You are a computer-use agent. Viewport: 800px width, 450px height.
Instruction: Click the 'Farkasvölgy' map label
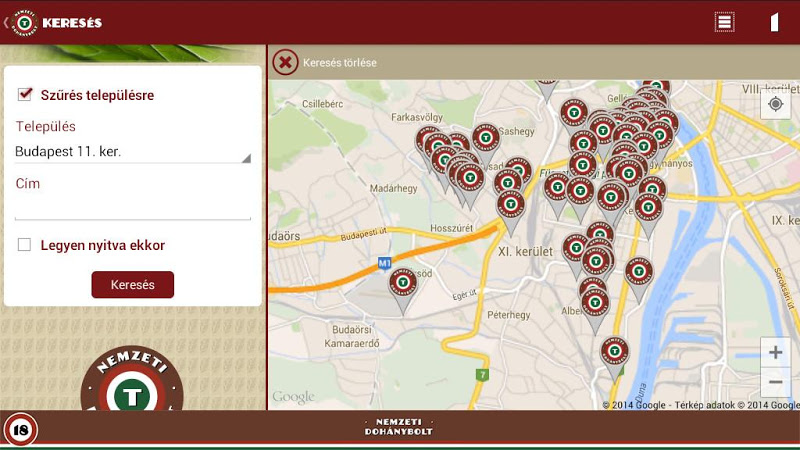[x=417, y=117]
